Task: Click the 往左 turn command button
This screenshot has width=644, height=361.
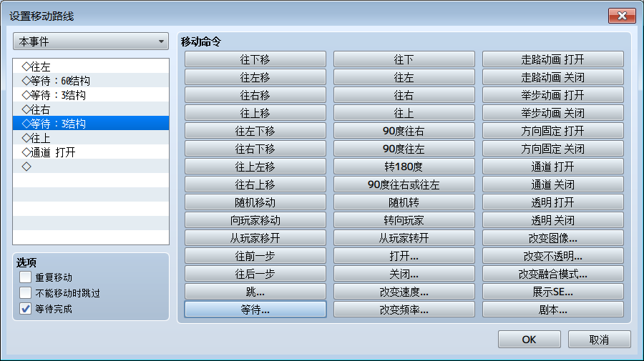Action: [404, 77]
